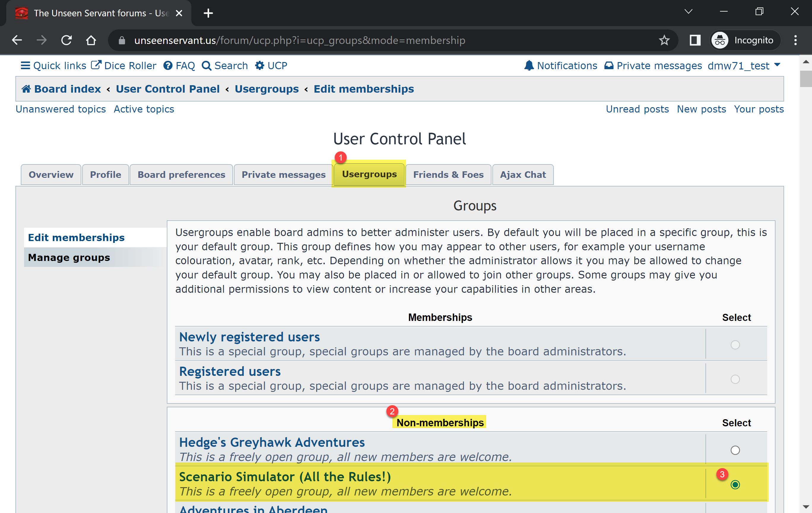Switch to the Board preferences tab
Screen dimensions: 812x513
(x=181, y=175)
